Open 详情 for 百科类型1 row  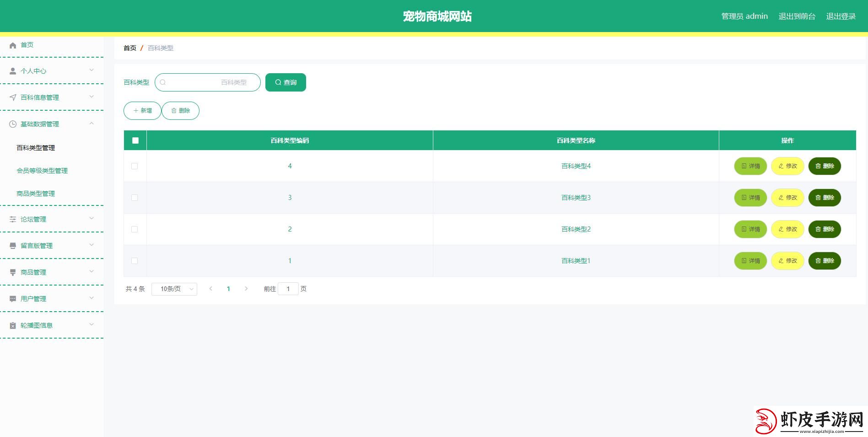click(x=750, y=261)
